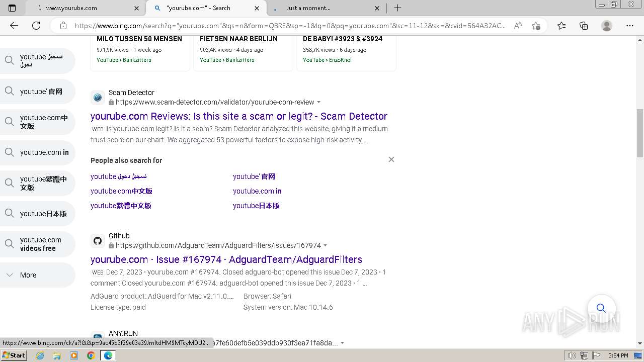Click the Github site favicon
Viewport: 644px width, 362px height.
[x=98, y=240]
